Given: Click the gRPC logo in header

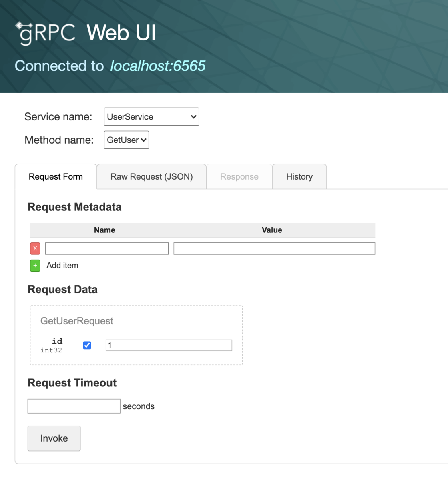Looking at the screenshot, I should pyautogui.click(x=45, y=33).
